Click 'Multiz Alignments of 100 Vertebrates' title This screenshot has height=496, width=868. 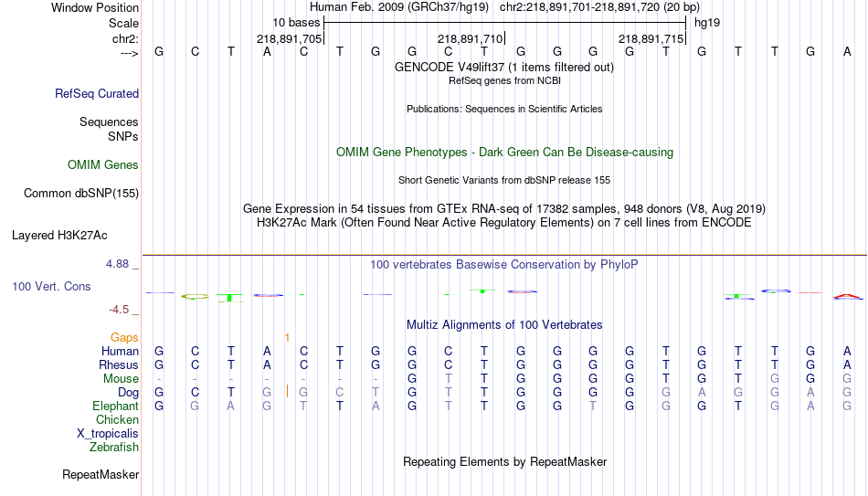point(504,325)
